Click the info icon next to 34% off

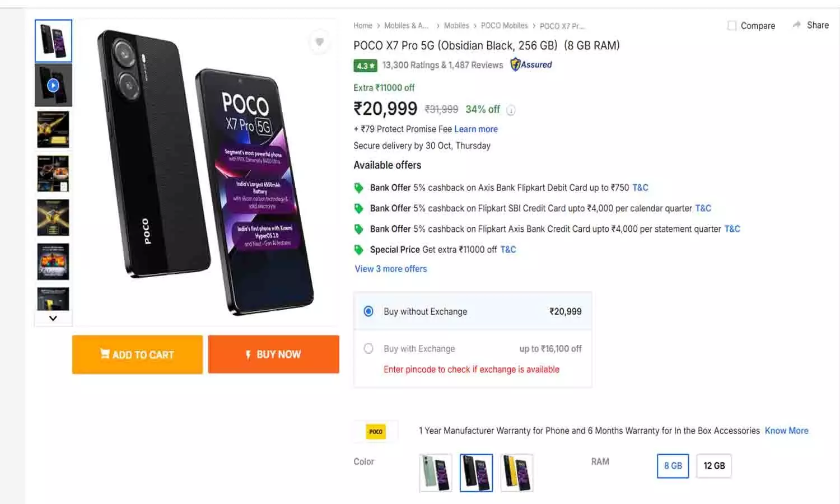[x=510, y=110]
